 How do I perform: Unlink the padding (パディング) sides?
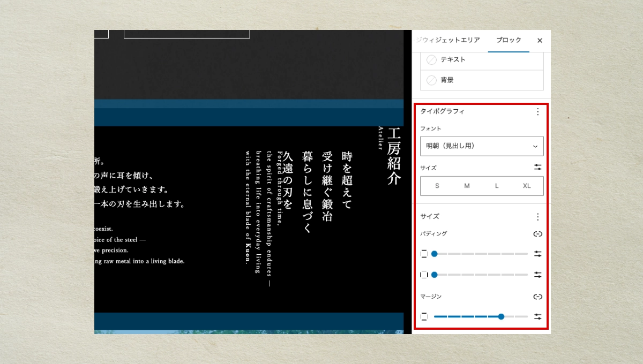pyautogui.click(x=537, y=234)
